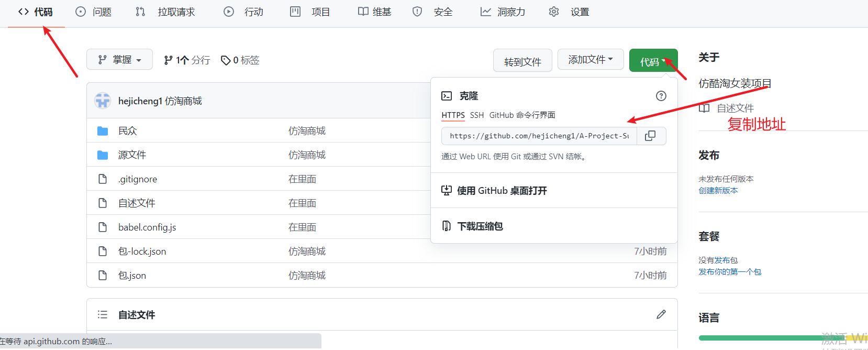Click the shield icon of 安全 tab
The width and height of the screenshot is (868, 350).
pyautogui.click(x=417, y=12)
